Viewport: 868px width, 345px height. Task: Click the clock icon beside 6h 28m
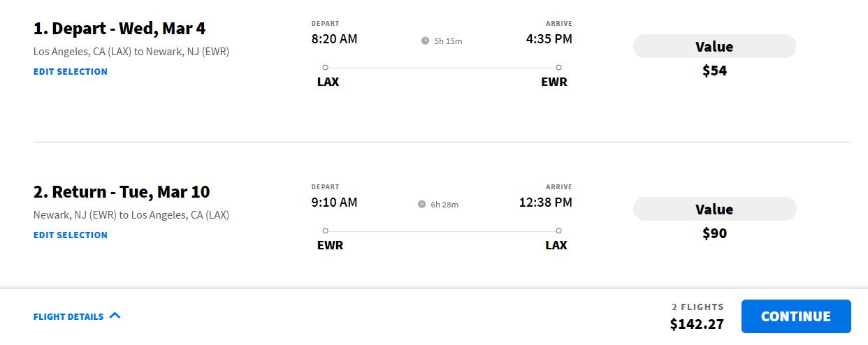click(421, 205)
